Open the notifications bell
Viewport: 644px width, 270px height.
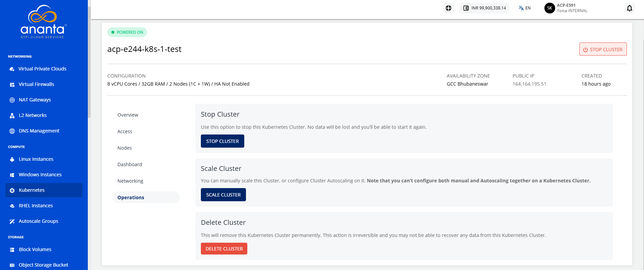click(630, 8)
